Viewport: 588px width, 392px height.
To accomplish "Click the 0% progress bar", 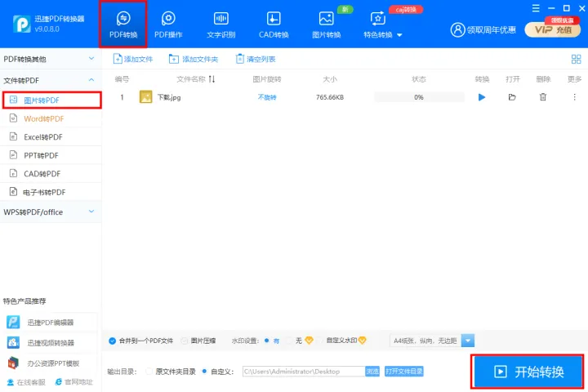I will (419, 97).
